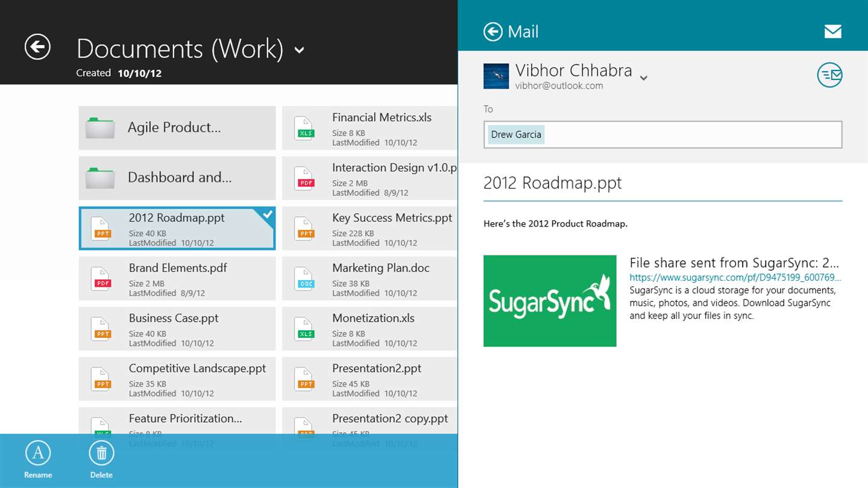868x488 pixels.
Task: Open the Agile Product folder
Action: pos(177,128)
